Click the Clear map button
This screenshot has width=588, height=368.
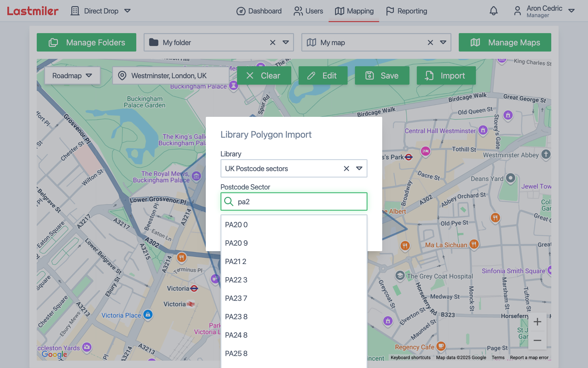click(264, 75)
